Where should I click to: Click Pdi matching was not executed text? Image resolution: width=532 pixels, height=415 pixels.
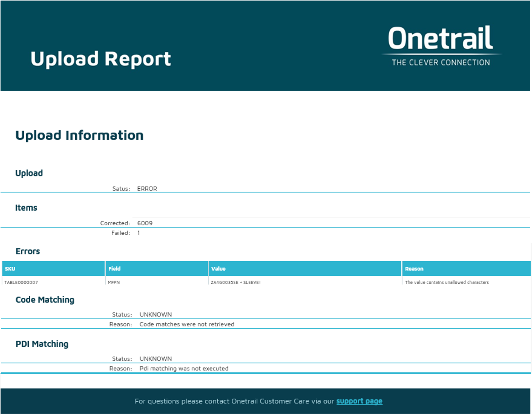[184, 368]
